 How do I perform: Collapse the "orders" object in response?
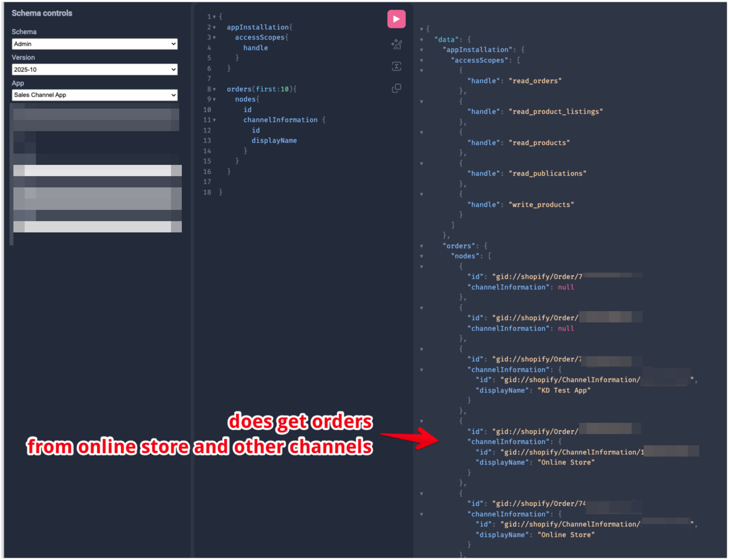coord(421,246)
